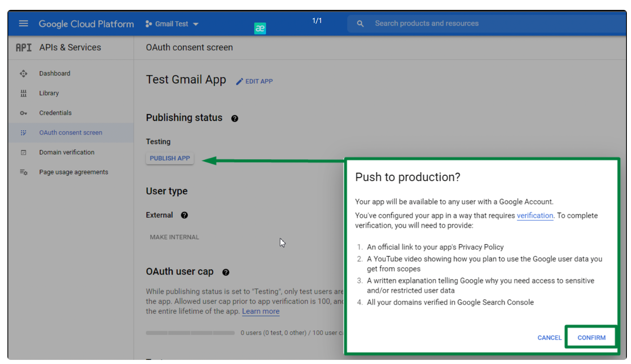This screenshot has width=631, height=364.
Task: Cancel the Push to production dialog
Action: (x=549, y=338)
